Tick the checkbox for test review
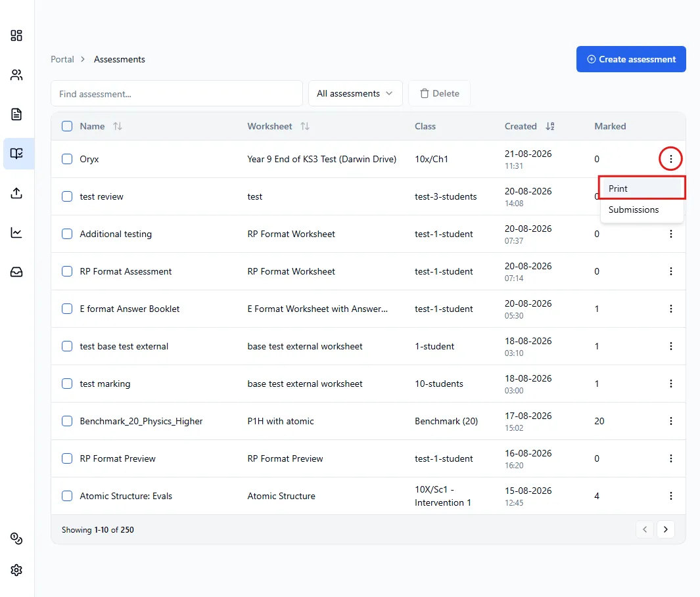This screenshot has height=597, width=700. [x=67, y=196]
